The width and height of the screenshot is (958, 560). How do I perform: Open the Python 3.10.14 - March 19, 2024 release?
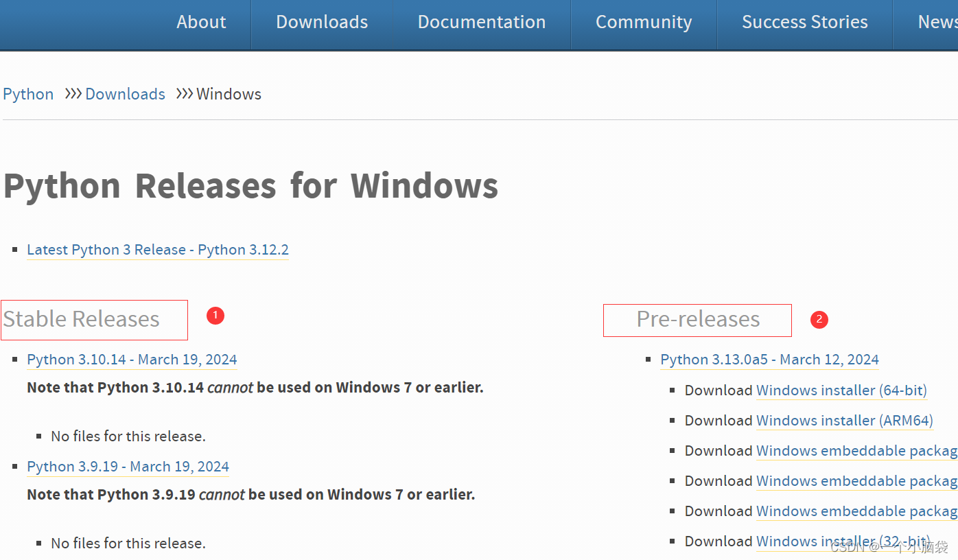[x=132, y=360]
